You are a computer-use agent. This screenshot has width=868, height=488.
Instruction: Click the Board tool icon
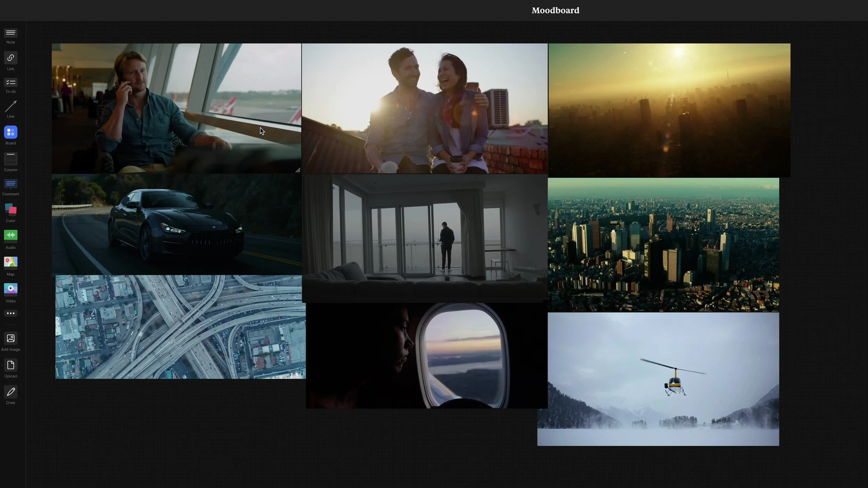(x=10, y=132)
